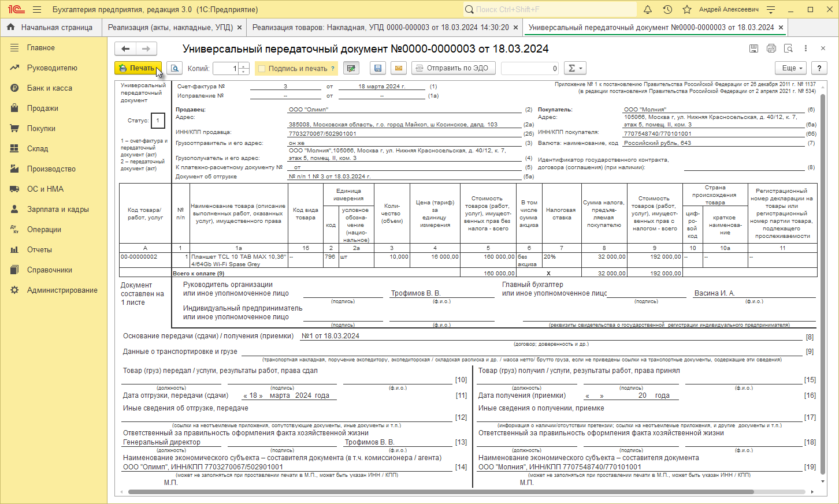Click the seller name ООО "Олимп"
The height and width of the screenshot is (504, 839).
coord(309,110)
